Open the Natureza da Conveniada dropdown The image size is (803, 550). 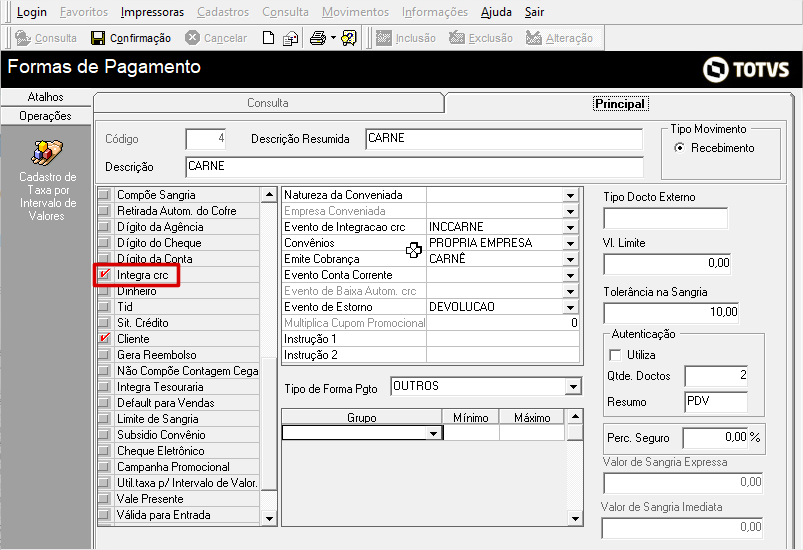(x=570, y=195)
